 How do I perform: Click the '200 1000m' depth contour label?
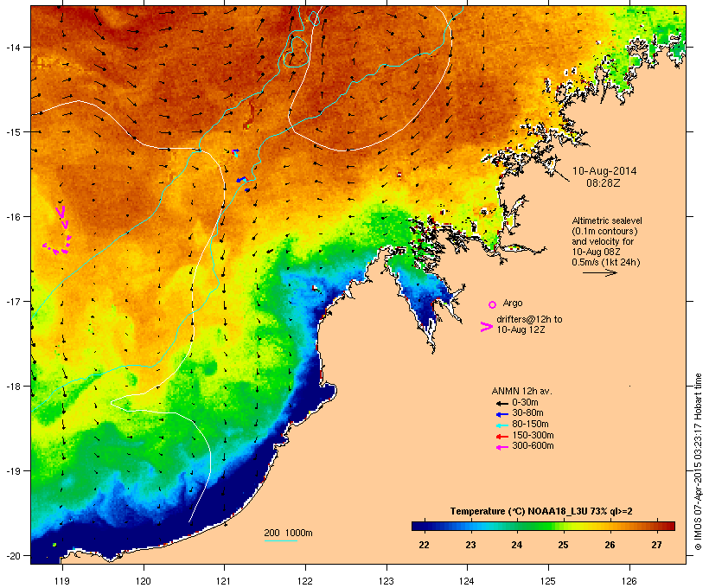[x=288, y=533]
